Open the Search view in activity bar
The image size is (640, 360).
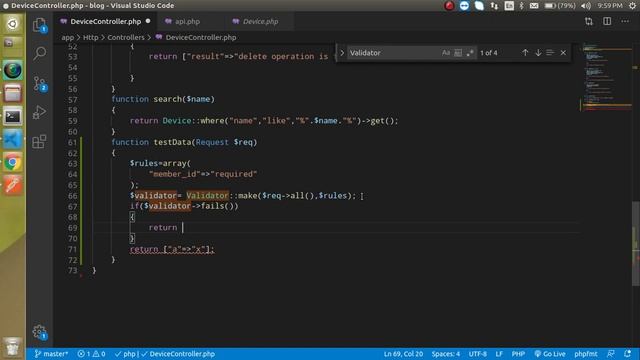click(x=40, y=53)
